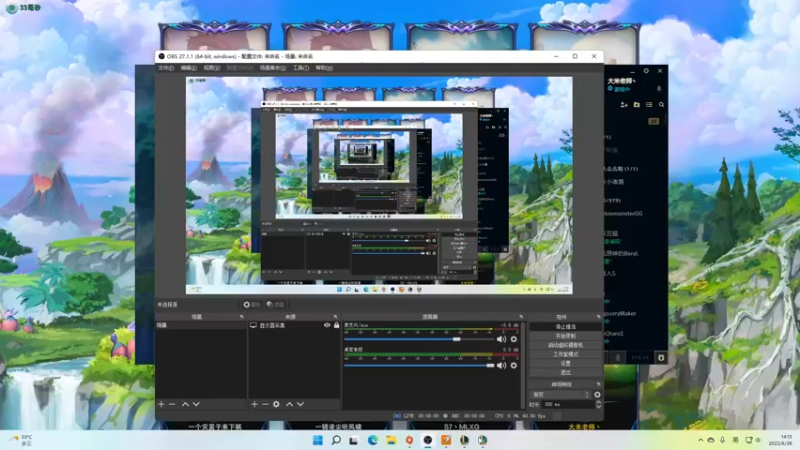The image size is (800, 450).
Task: Open system clock showing 14:13 on taskbar
Action: coord(780,440)
